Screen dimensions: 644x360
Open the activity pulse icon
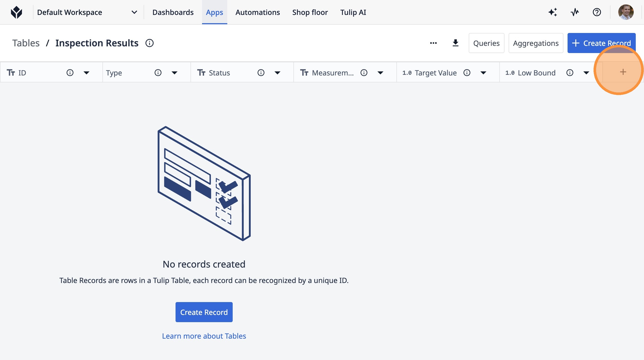point(575,12)
